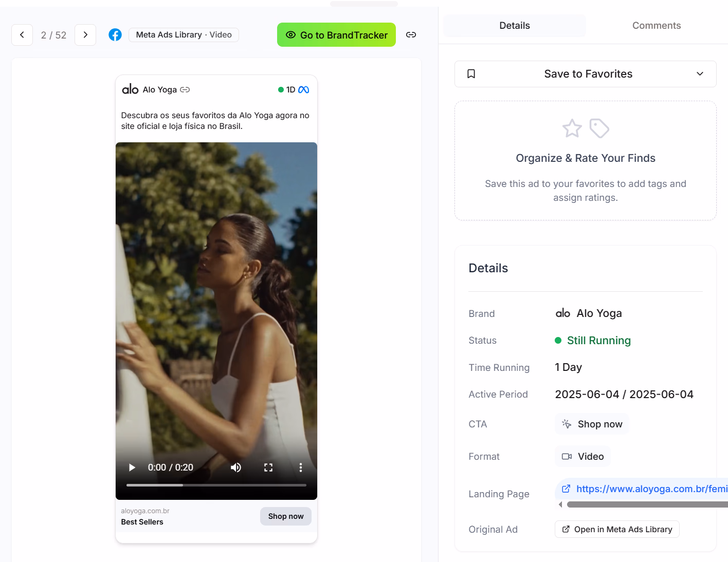Click the bookmark icon in Save to Favorites
This screenshot has width=728, height=562.
tap(471, 74)
